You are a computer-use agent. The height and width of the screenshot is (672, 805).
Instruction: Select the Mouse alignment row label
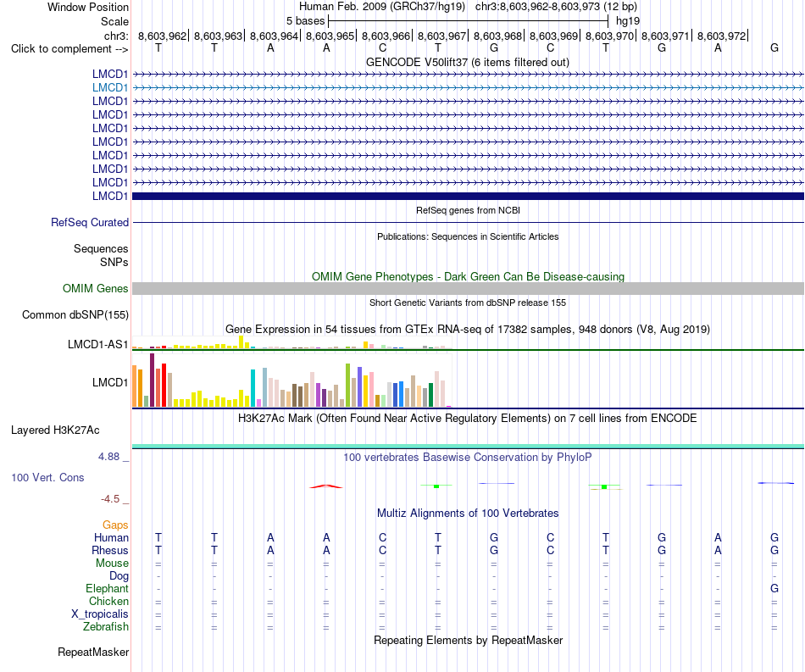tap(112, 564)
